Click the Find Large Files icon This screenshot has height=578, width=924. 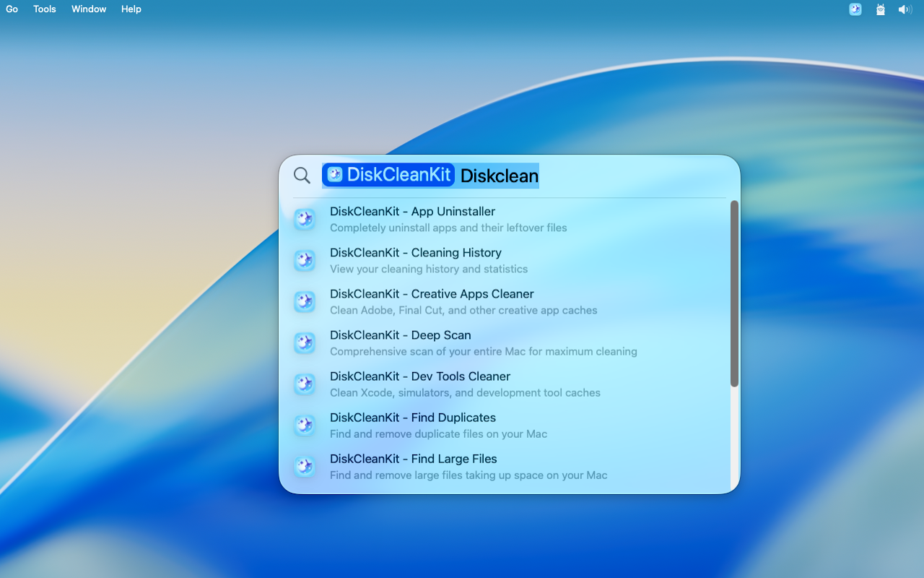(x=305, y=467)
